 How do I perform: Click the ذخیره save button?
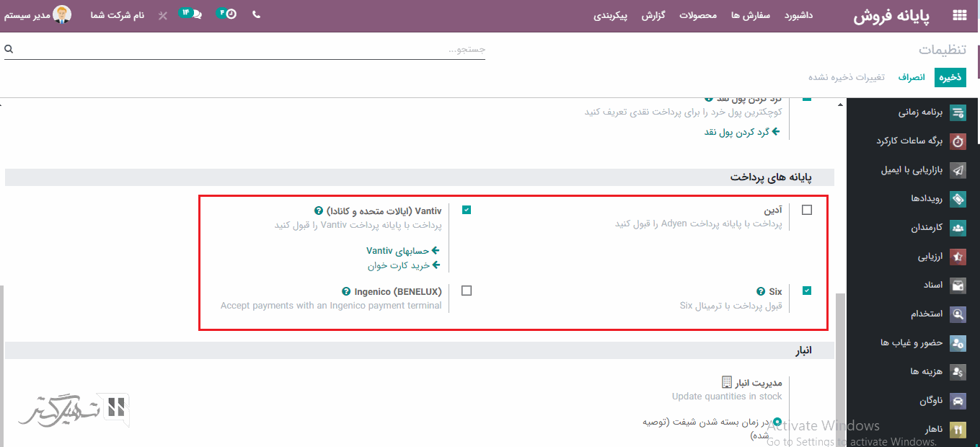click(x=950, y=77)
